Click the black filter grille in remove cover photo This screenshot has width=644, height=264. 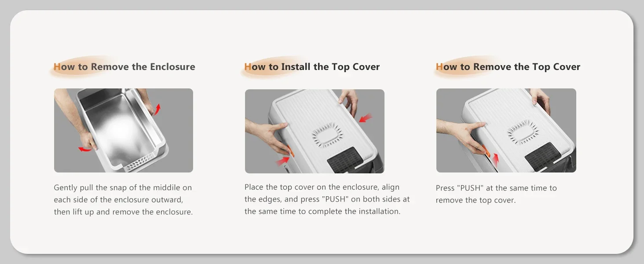543,156
